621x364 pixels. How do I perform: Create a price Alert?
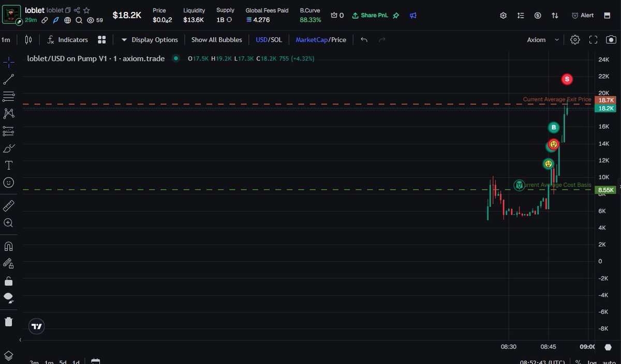(x=583, y=16)
